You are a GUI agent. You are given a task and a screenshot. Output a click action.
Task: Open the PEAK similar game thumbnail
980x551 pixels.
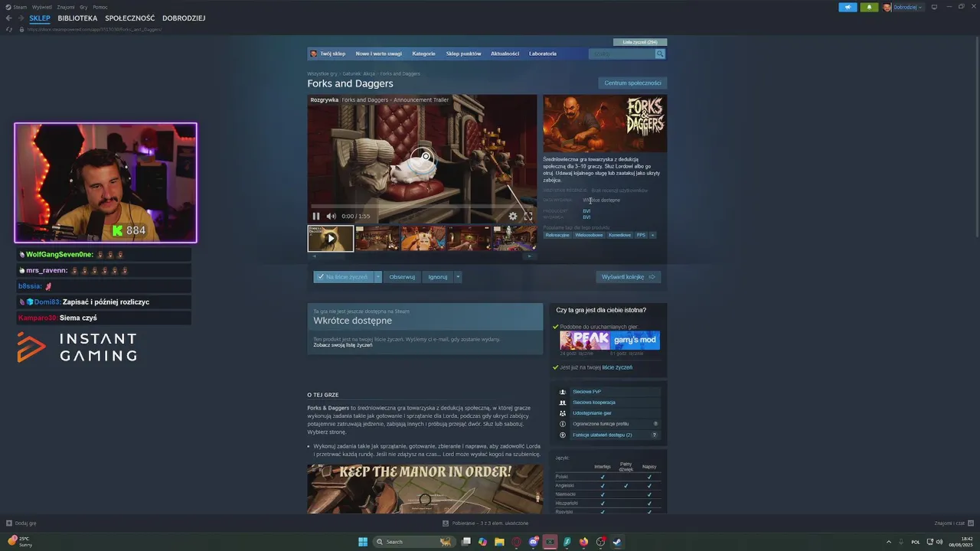click(584, 340)
